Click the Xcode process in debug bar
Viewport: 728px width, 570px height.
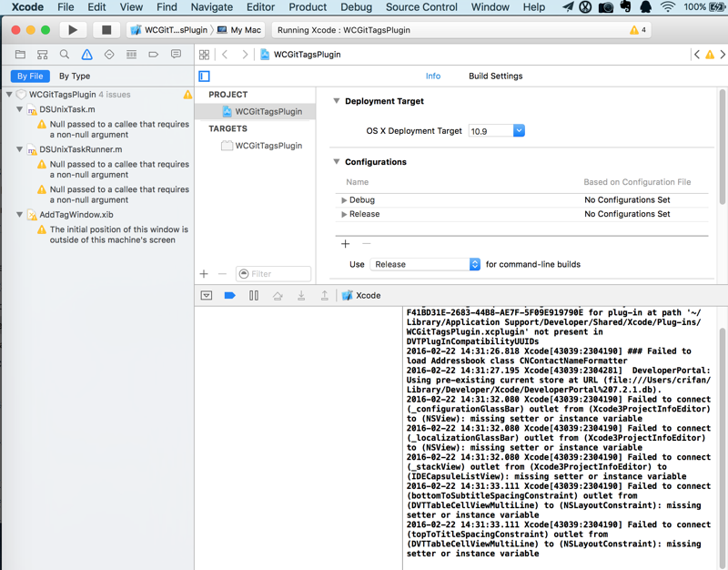tap(361, 295)
